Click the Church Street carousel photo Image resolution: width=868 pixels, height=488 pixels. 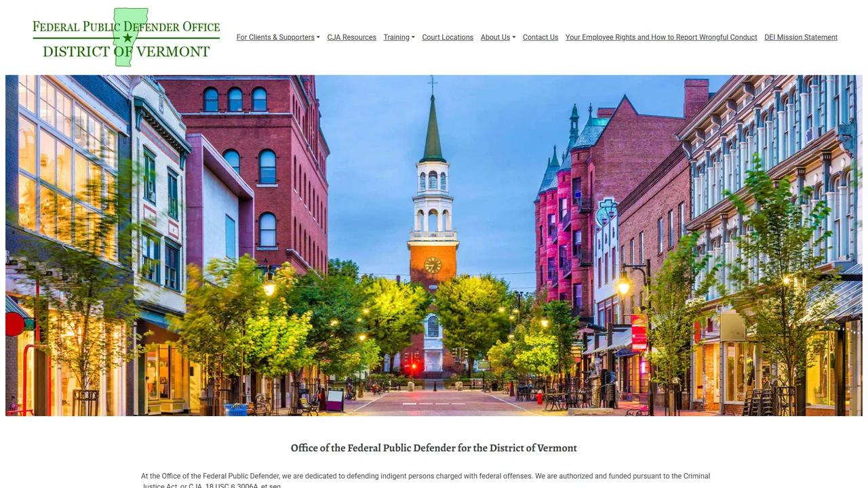point(434,245)
